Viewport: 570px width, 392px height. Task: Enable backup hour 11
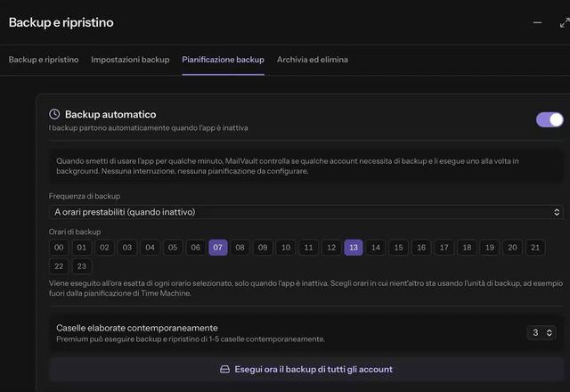point(308,248)
